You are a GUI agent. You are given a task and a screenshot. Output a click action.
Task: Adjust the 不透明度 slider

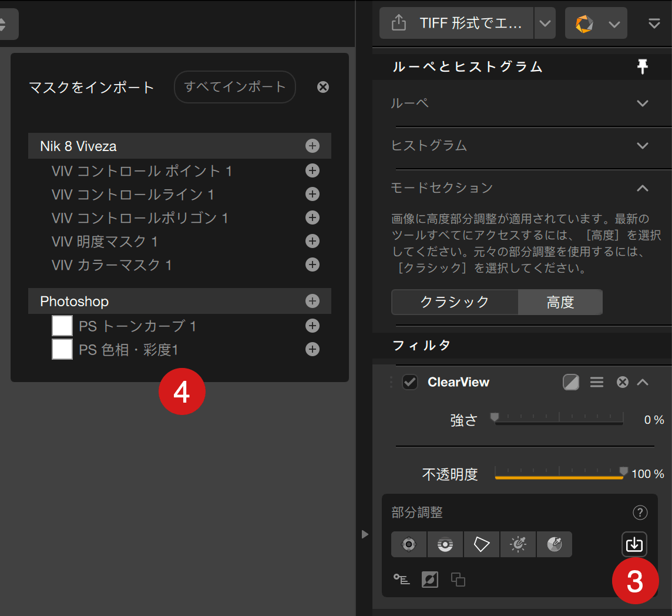pos(559,473)
